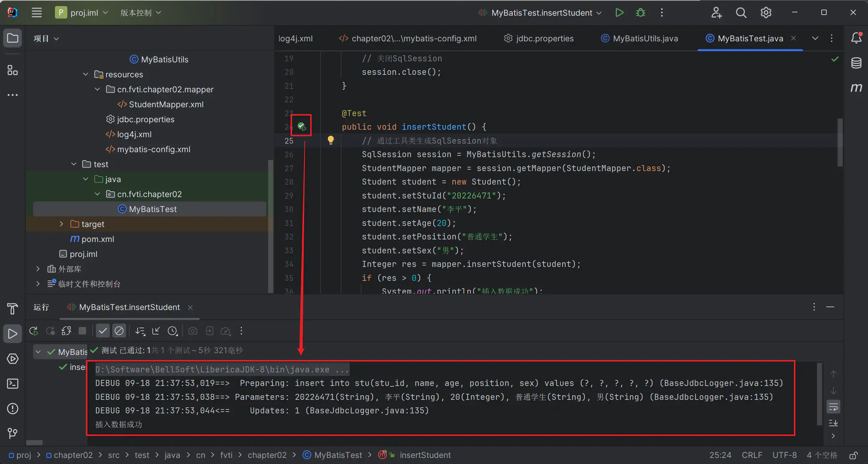The image size is (868, 464).
Task: Change CRLF line separator
Action: coord(752,455)
